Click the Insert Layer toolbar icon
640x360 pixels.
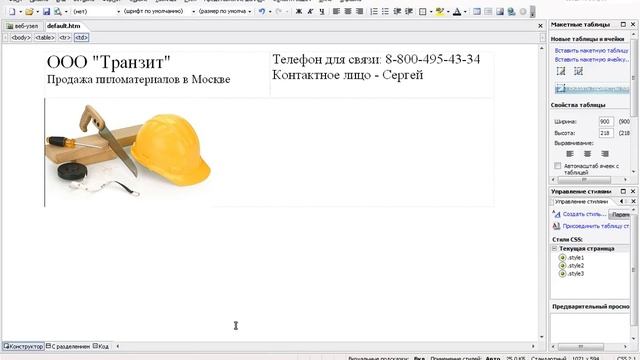(488, 12)
